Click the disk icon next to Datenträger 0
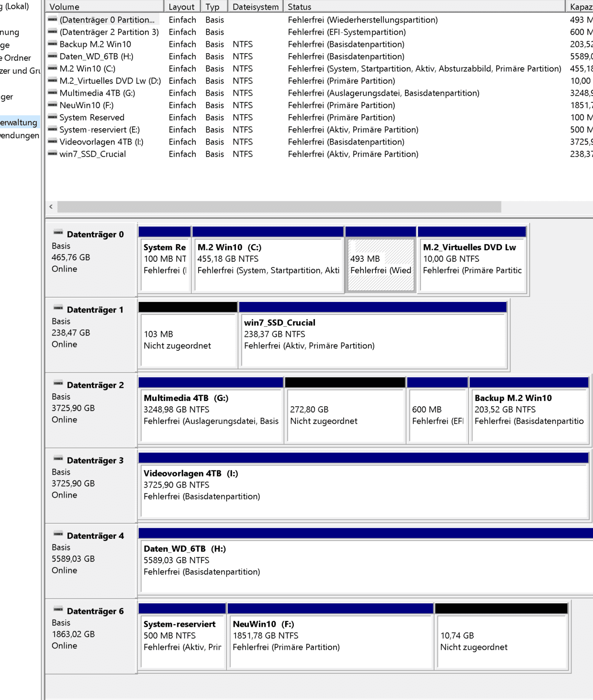Screen dimensions: 593x700 (58, 233)
